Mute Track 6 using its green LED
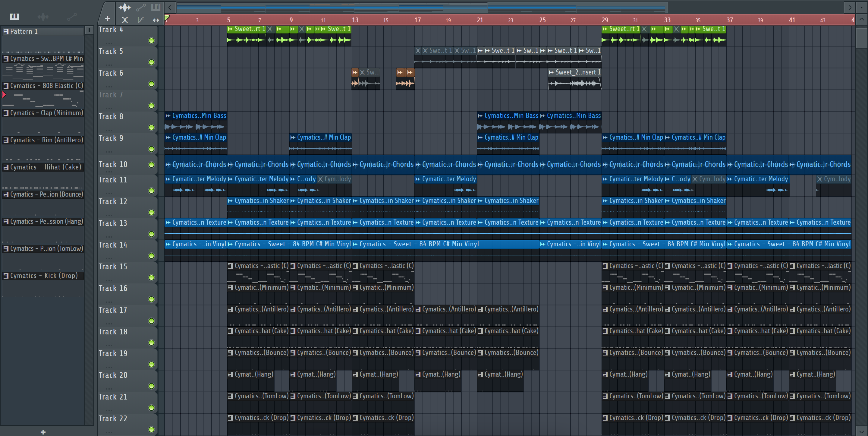Screen dimensions: 868x436 (x=152, y=84)
